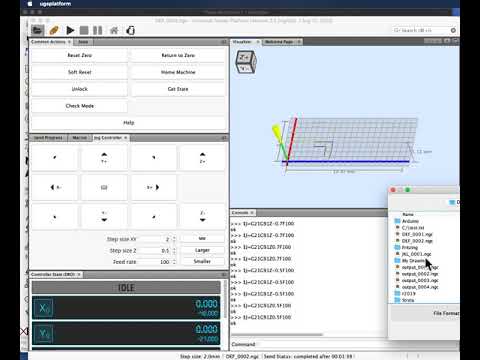Viewport: 480px width, 360px height.
Task: Toggle Check Mode
Action: [80, 106]
